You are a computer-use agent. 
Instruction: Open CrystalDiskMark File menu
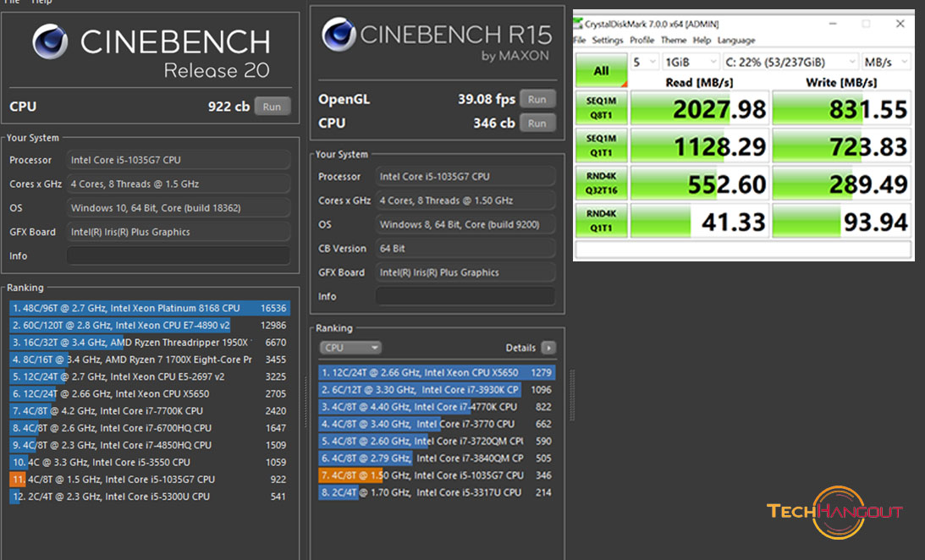580,40
